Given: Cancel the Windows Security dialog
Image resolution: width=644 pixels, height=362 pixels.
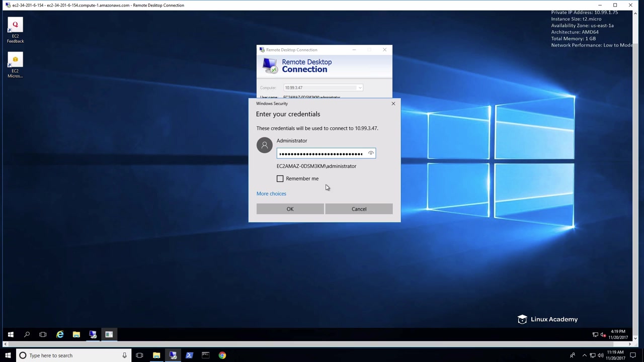Looking at the screenshot, I should 359,209.
